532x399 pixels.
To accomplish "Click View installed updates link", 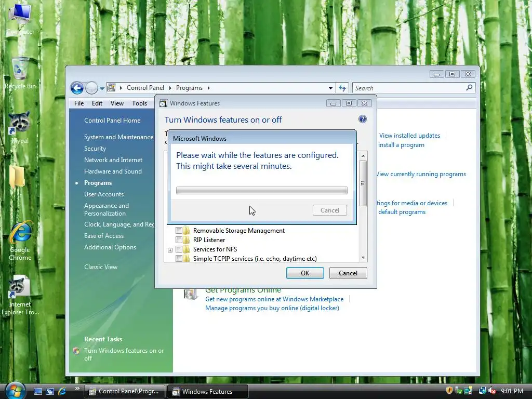I will click(409, 136).
